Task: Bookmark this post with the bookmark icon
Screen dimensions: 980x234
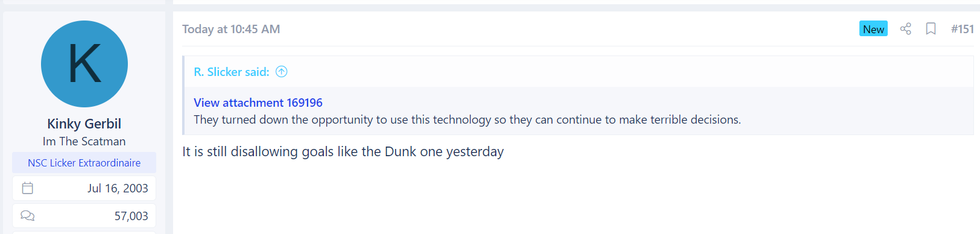Action: pyautogui.click(x=931, y=29)
